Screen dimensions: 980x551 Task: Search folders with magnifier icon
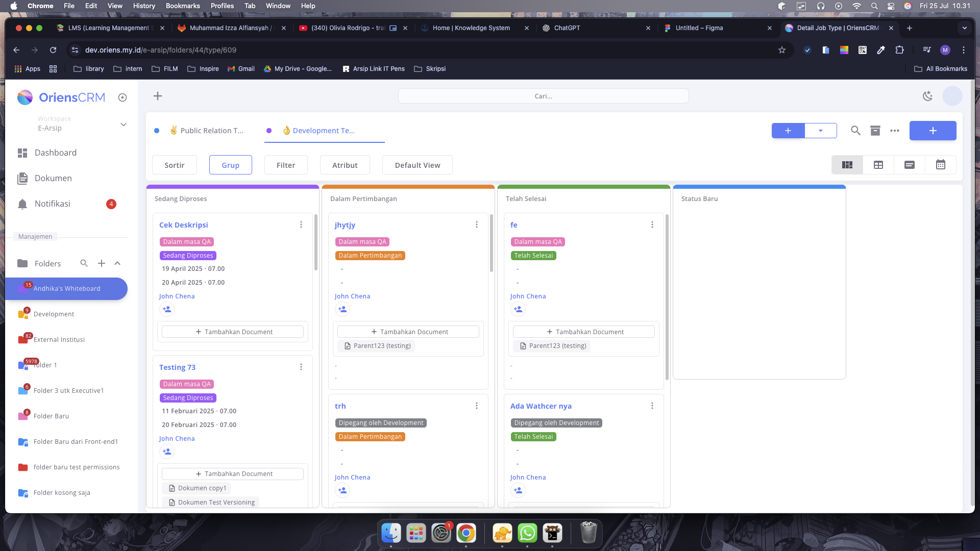84,263
